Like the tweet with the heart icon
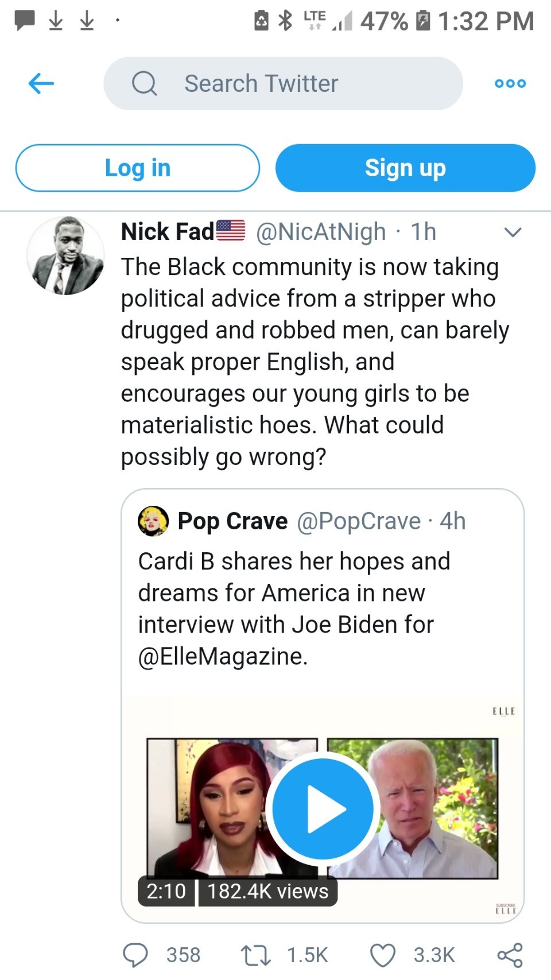The height and width of the screenshot is (980, 551). click(383, 955)
